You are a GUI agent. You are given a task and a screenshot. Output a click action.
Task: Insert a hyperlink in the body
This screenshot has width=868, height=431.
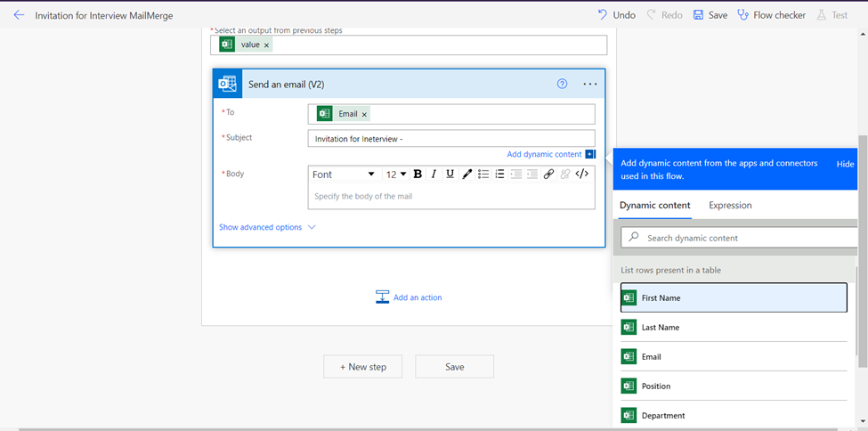click(548, 175)
